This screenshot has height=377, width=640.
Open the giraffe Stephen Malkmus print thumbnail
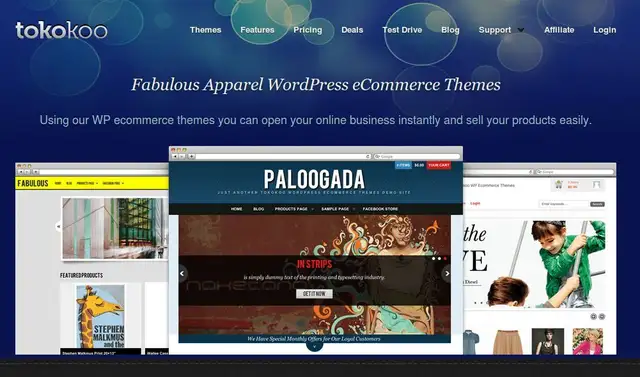pyautogui.click(x=100, y=317)
